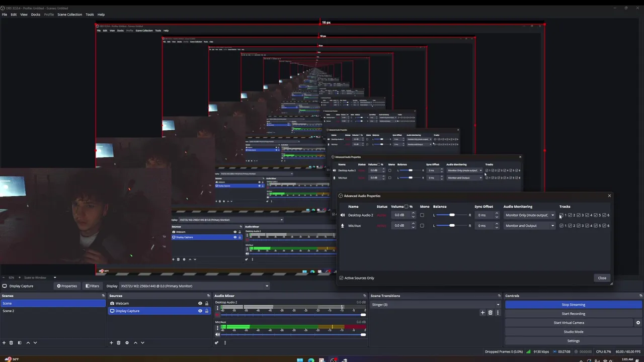Toggle track 5 for Desktop Audio 2

pyautogui.click(x=596, y=215)
